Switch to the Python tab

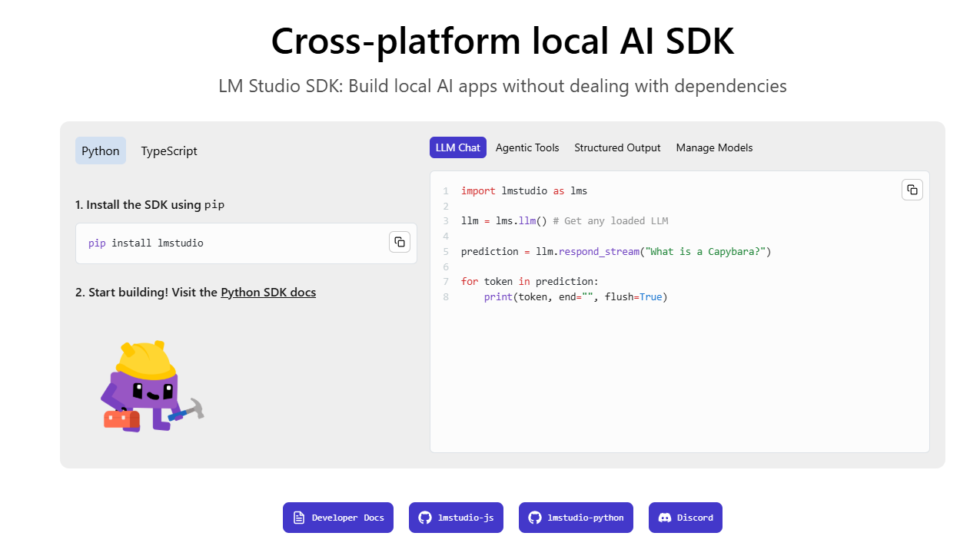(101, 151)
